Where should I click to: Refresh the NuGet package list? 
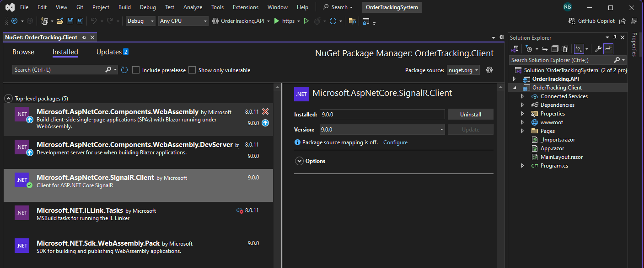click(124, 70)
